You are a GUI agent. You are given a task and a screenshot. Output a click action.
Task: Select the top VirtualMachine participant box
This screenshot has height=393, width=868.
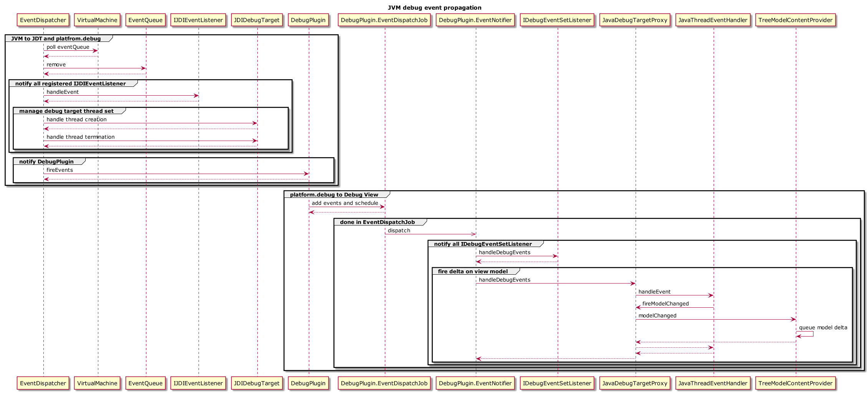point(97,20)
